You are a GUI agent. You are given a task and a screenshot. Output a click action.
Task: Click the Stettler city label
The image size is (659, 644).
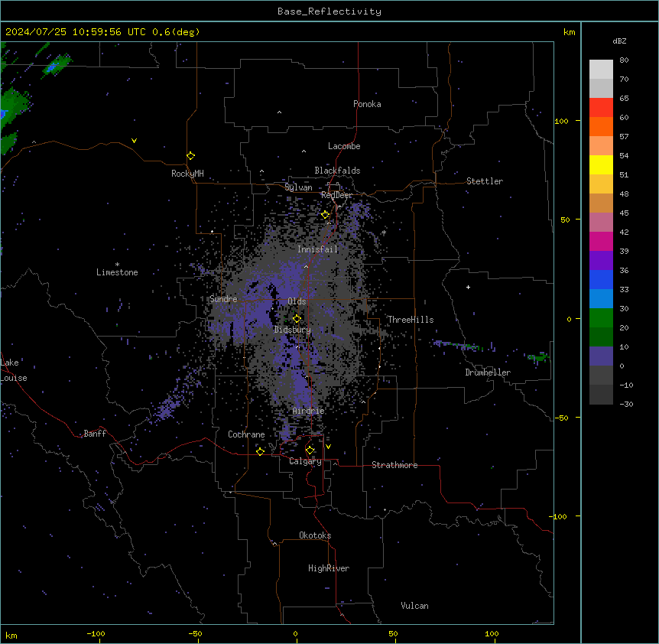(x=485, y=181)
